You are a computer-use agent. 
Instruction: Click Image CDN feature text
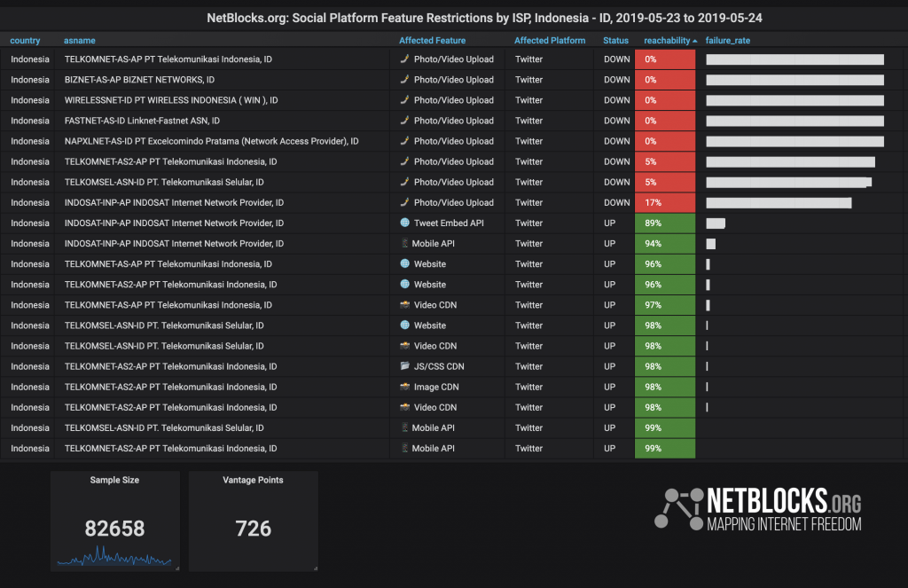pyautogui.click(x=436, y=387)
